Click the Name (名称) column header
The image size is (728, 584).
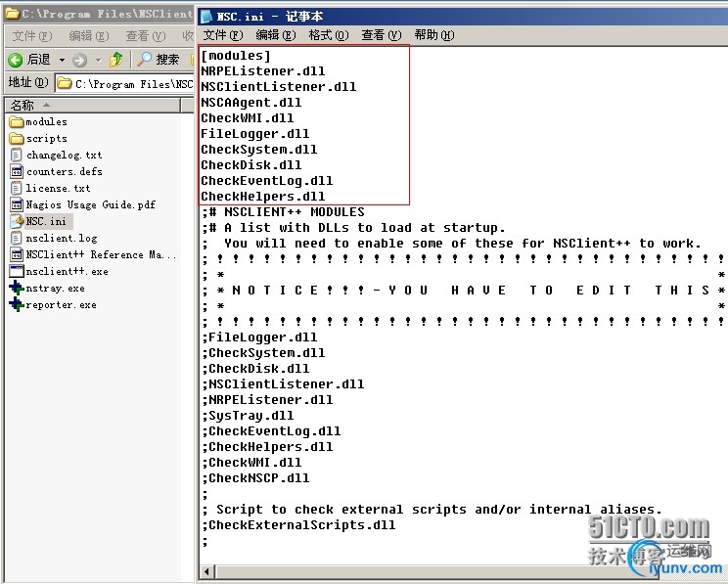pyautogui.click(x=93, y=106)
